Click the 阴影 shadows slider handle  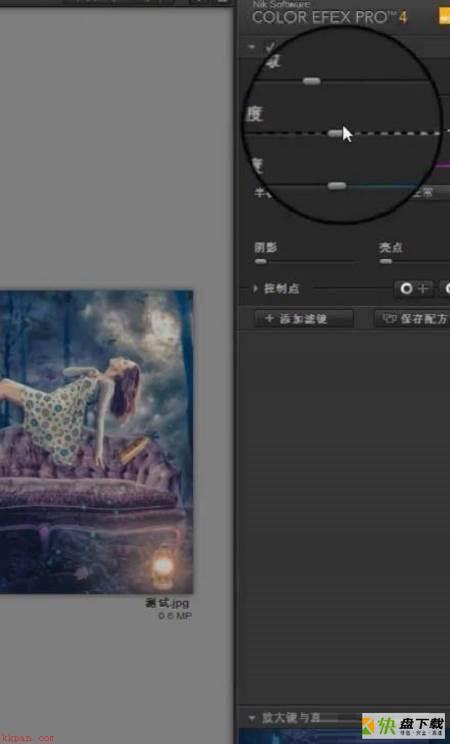pos(261,261)
